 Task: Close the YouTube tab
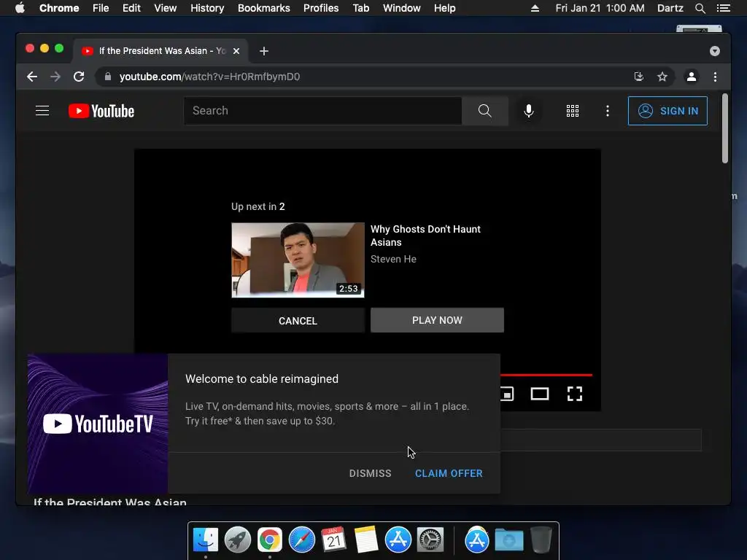pyautogui.click(x=236, y=51)
